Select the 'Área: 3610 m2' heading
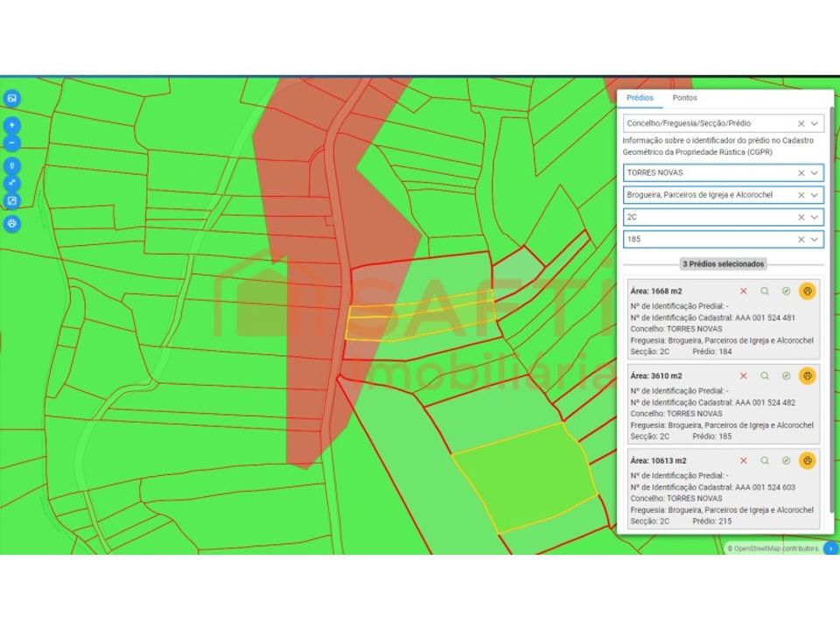The image size is (840, 630). (x=655, y=376)
